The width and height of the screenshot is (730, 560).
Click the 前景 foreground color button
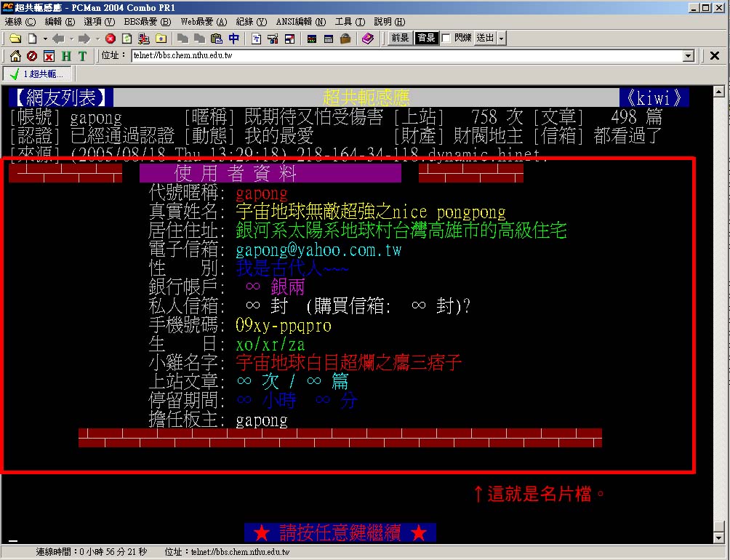click(400, 39)
